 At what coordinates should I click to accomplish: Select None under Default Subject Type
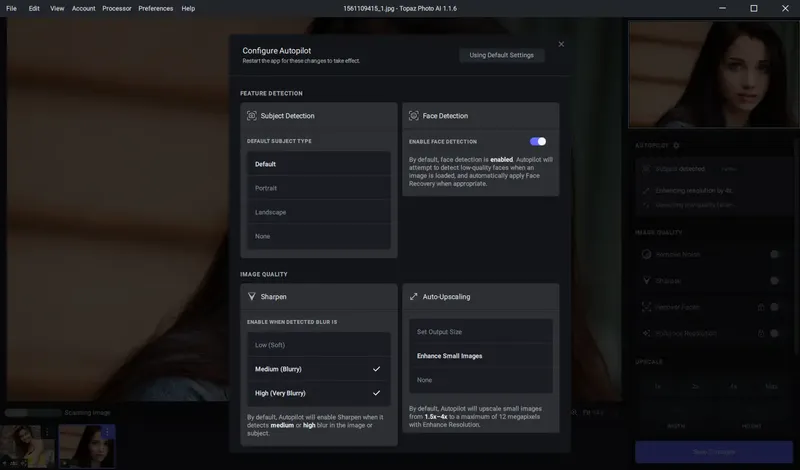[319, 236]
